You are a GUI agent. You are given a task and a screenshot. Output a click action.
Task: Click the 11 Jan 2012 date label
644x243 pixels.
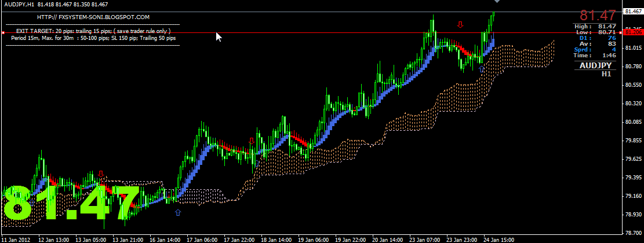click(x=16, y=239)
